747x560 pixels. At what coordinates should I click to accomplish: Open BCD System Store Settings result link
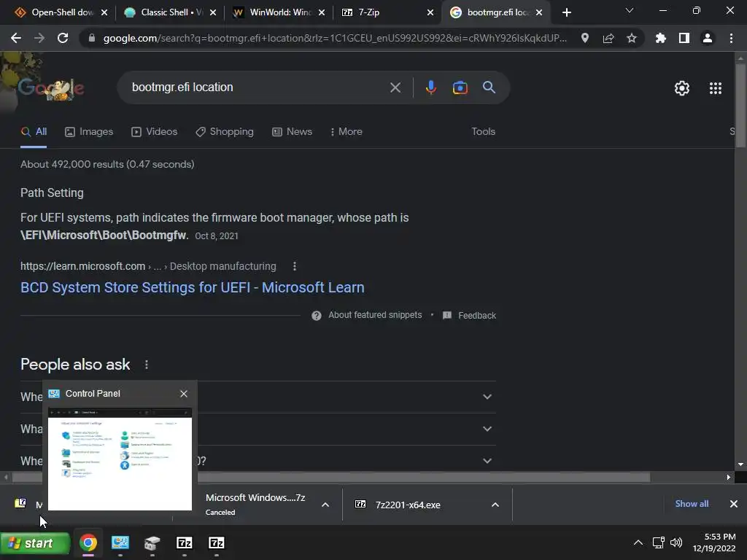pyautogui.click(x=193, y=287)
